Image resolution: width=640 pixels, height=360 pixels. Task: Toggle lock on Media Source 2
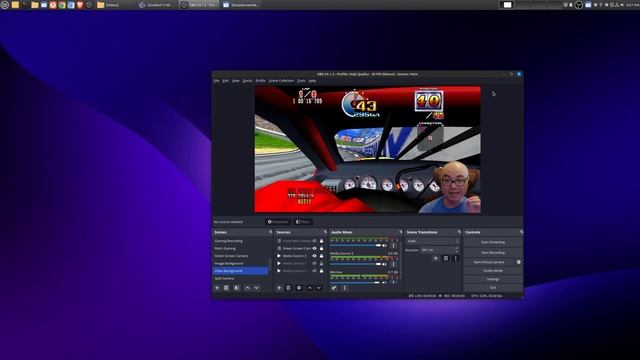point(321,271)
